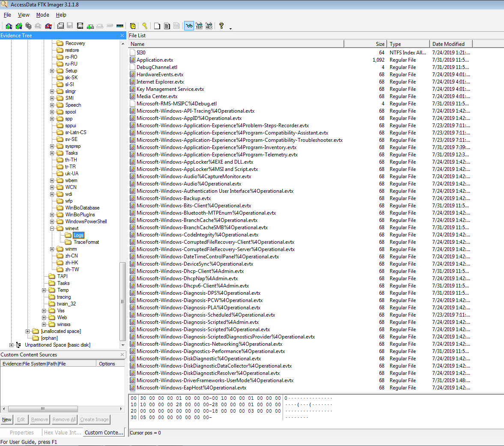Click Evidence Tree vertical scrollbar thumb
Viewport: 504px width, 446px height.
click(x=122, y=301)
